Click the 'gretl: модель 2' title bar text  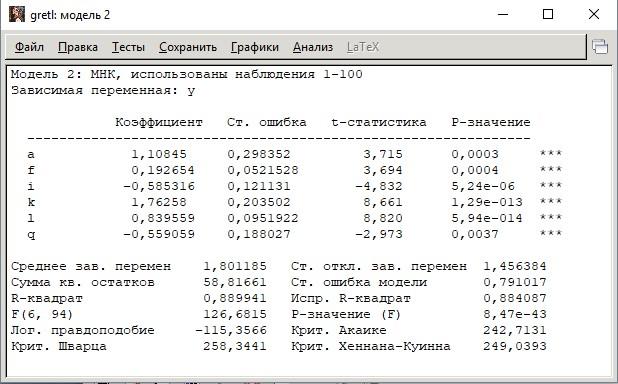[x=70, y=15]
